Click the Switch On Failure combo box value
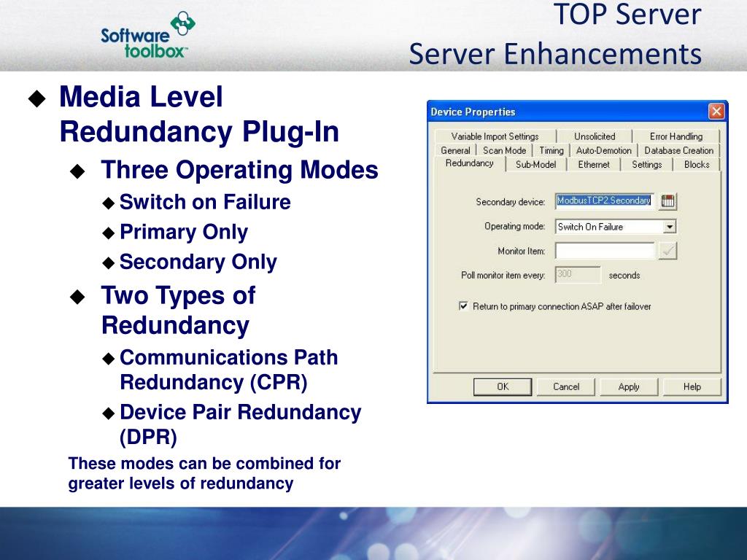 coord(609,227)
